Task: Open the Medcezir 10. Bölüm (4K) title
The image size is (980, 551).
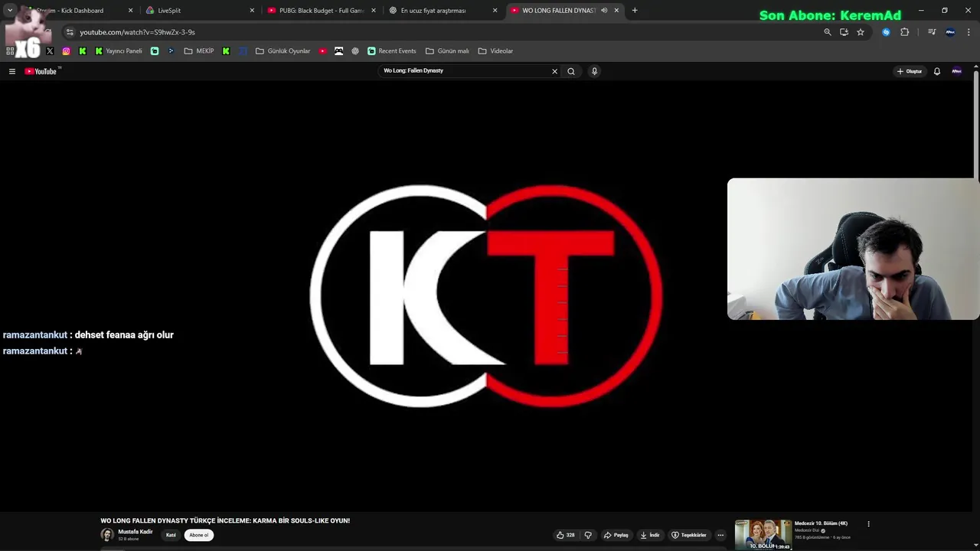Action: 821,523
